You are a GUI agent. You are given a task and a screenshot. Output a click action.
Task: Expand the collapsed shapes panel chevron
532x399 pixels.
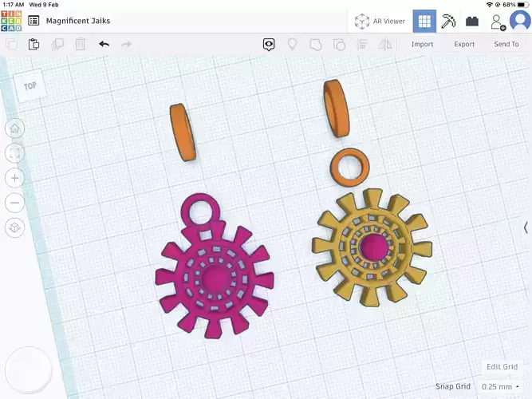pos(526,227)
